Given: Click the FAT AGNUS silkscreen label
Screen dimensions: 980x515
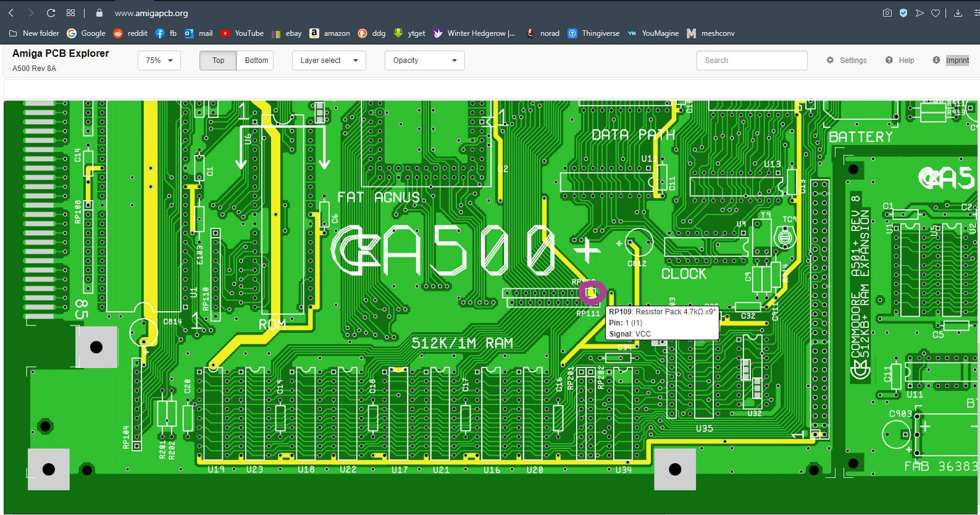Looking at the screenshot, I should click(x=379, y=198).
